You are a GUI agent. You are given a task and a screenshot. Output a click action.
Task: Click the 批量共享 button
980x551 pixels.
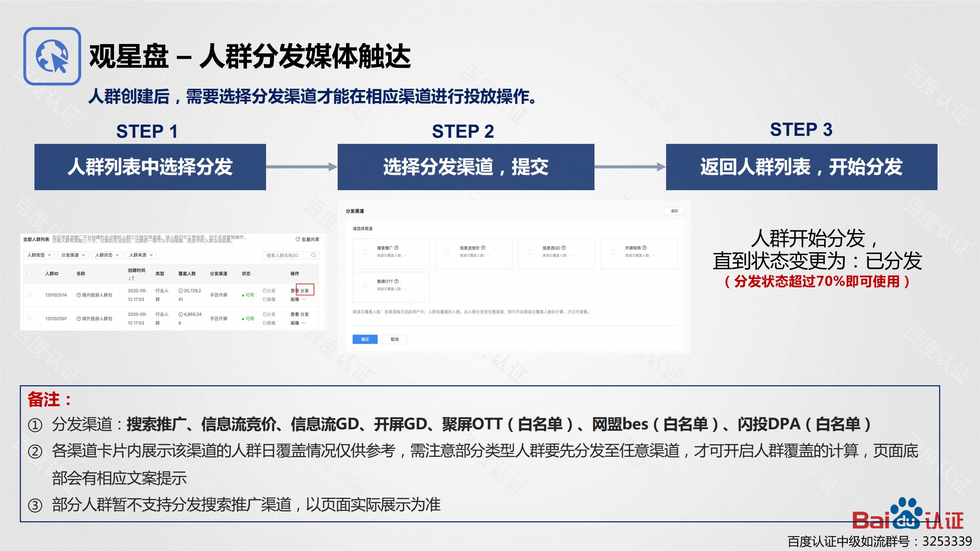pyautogui.click(x=307, y=239)
